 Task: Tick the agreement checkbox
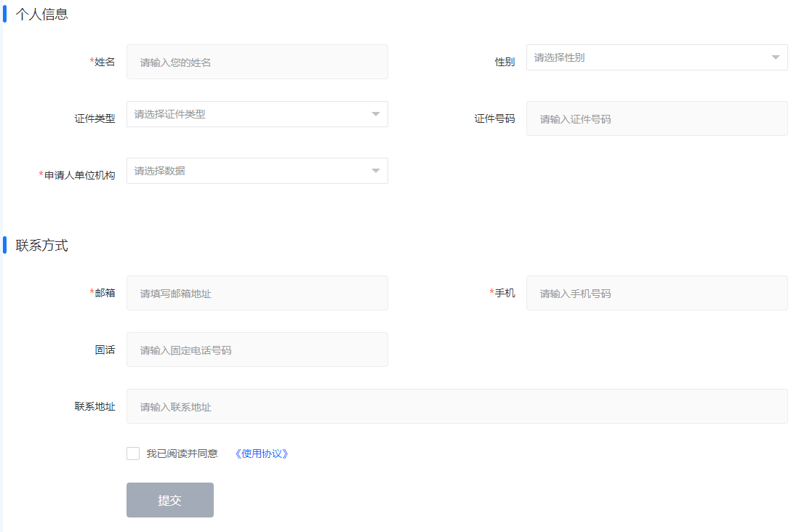click(x=133, y=454)
